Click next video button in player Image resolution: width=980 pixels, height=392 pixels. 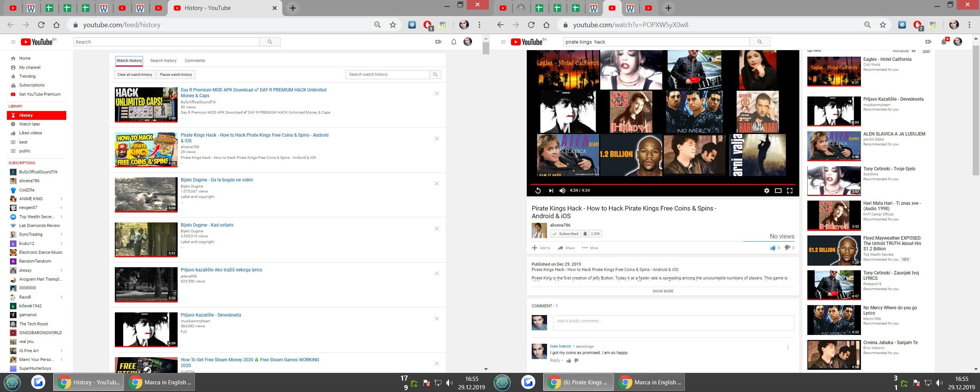pos(551,191)
